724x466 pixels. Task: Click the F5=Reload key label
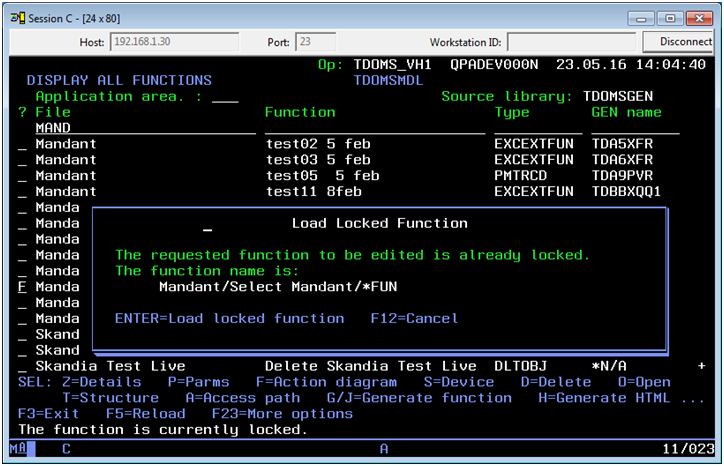coord(145,414)
